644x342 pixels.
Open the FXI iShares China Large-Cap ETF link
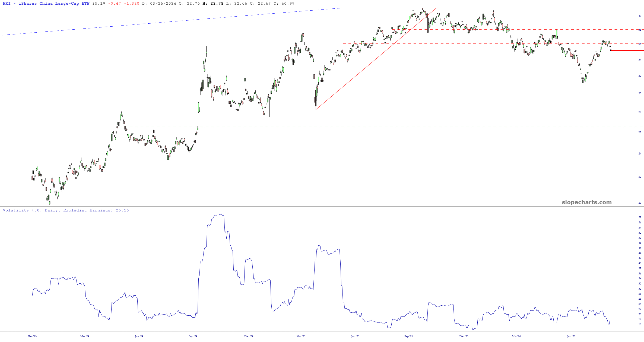click(46, 4)
